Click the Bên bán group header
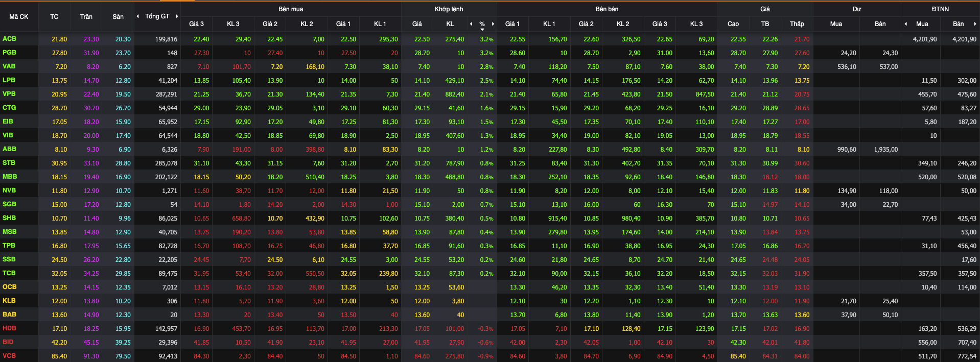980x362 pixels. pos(606,9)
